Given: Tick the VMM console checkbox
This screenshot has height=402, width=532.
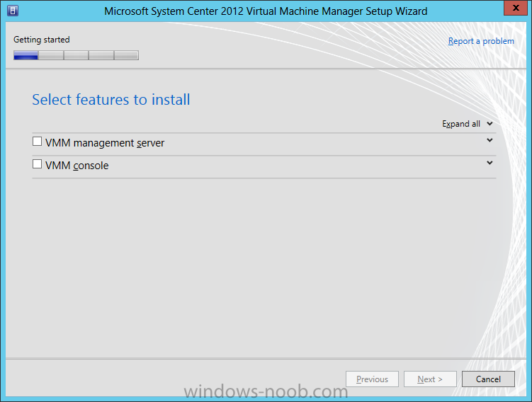Looking at the screenshot, I should (37, 164).
